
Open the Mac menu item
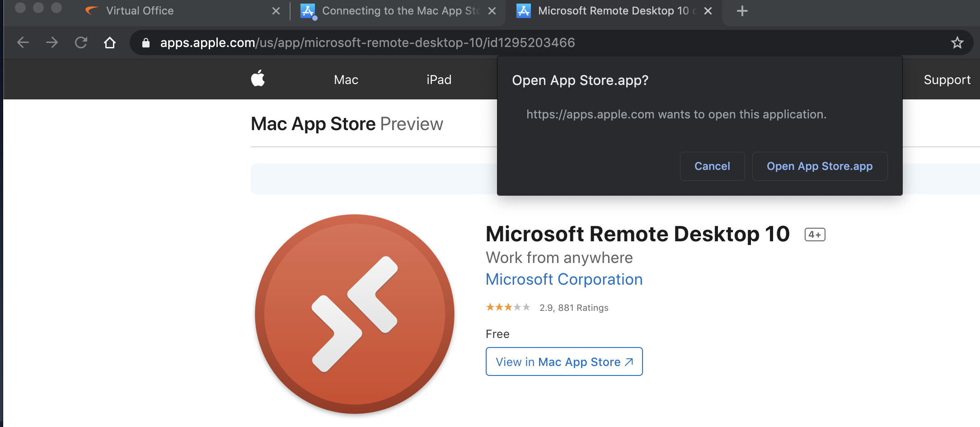tap(346, 80)
